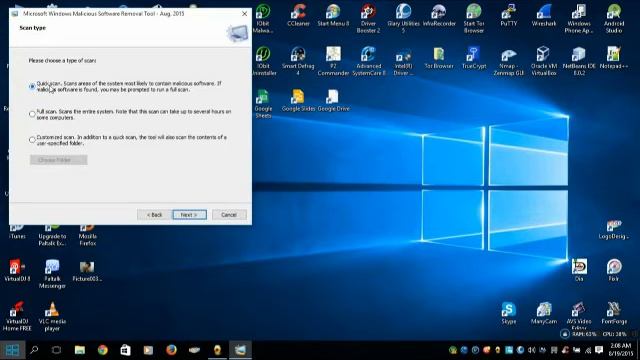Click the Next button in the wizard
The height and width of the screenshot is (360, 640).
click(x=189, y=215)
